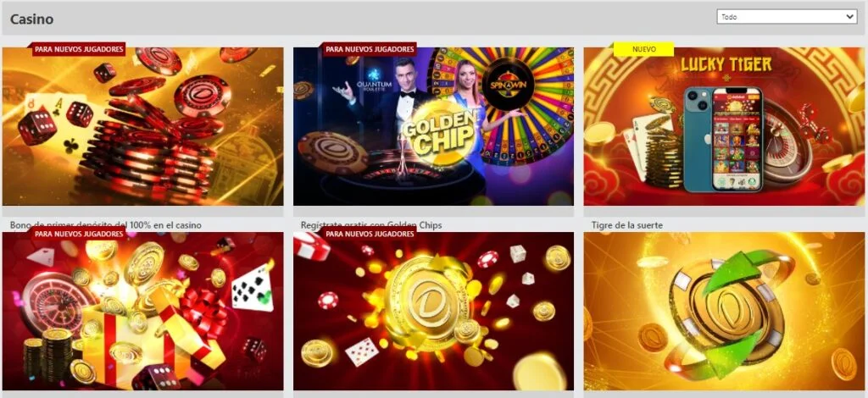Open the gift box coins promotion banner

[142, 312]
